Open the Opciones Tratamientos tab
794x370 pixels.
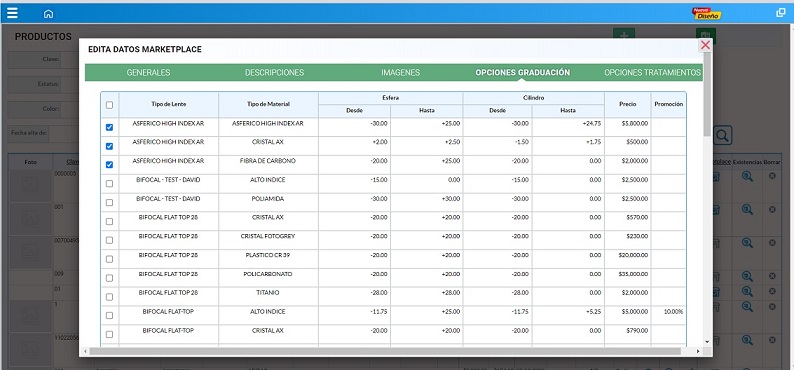point(652,72)
